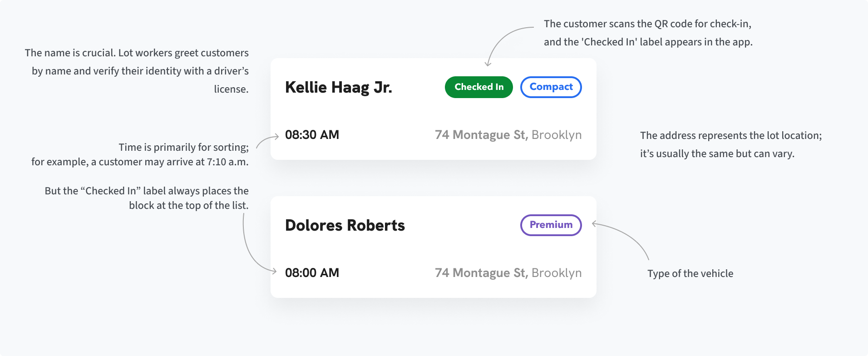Click the green Checked In badge
868x356 pixels.
click(478, 87)
